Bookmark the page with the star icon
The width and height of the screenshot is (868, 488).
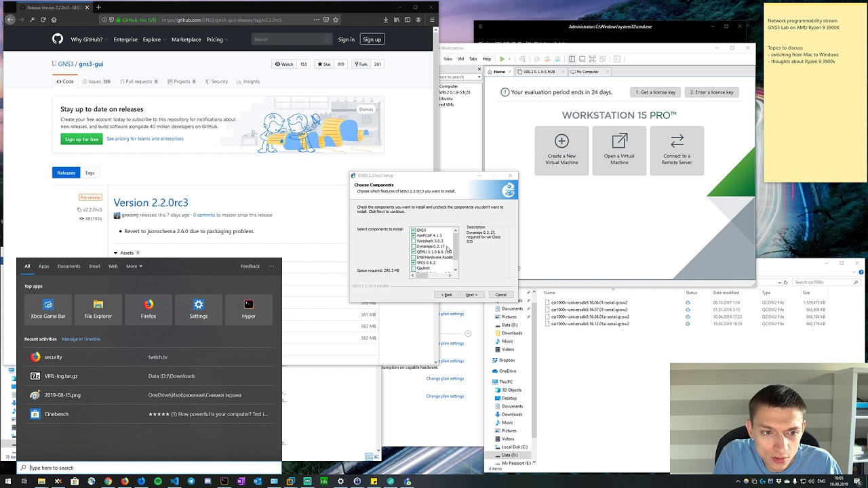(x=336, y=20)
